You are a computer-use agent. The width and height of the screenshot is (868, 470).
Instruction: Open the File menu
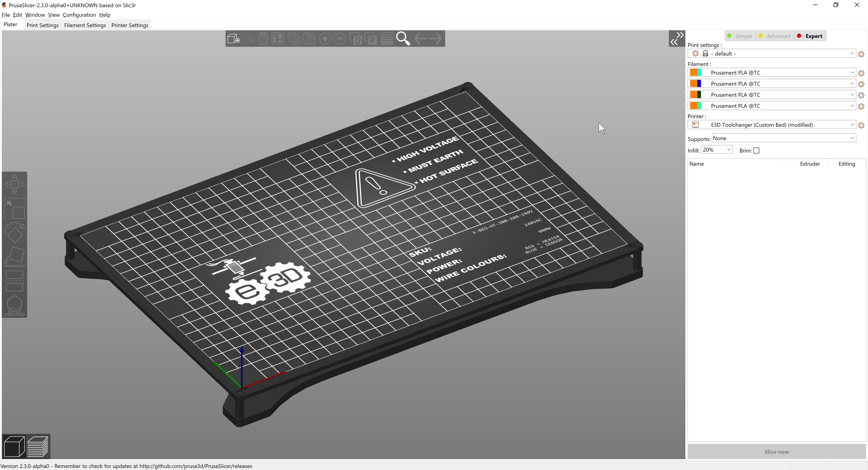pyautogui.click(x=6, y=15)
